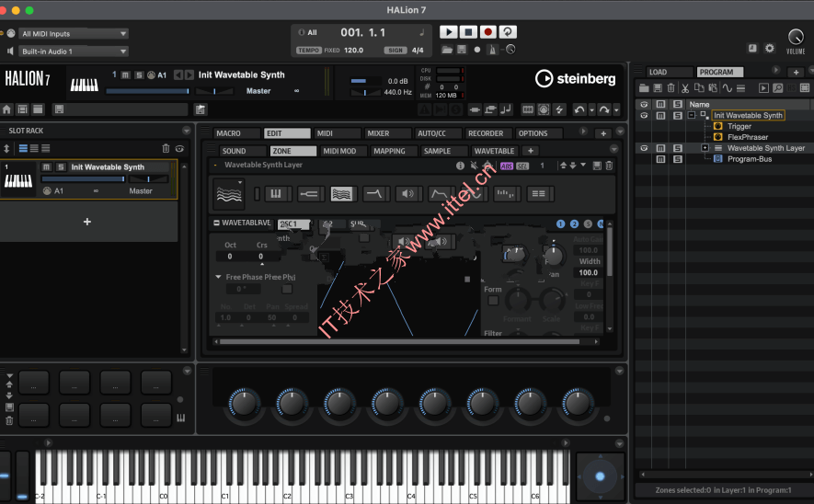Click the red Record button
This screenshot has width=814, height=504.
[x=488, y=32]
